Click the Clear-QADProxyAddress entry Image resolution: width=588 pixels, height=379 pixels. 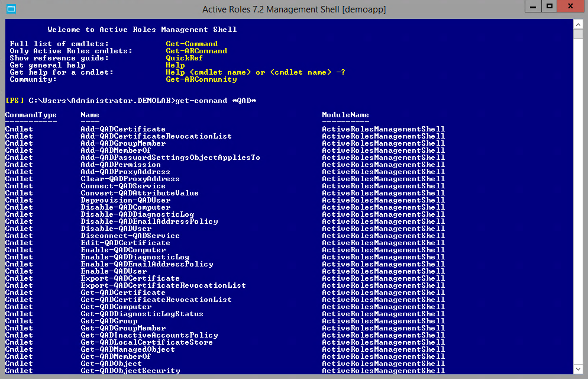(x=130, y=179)
